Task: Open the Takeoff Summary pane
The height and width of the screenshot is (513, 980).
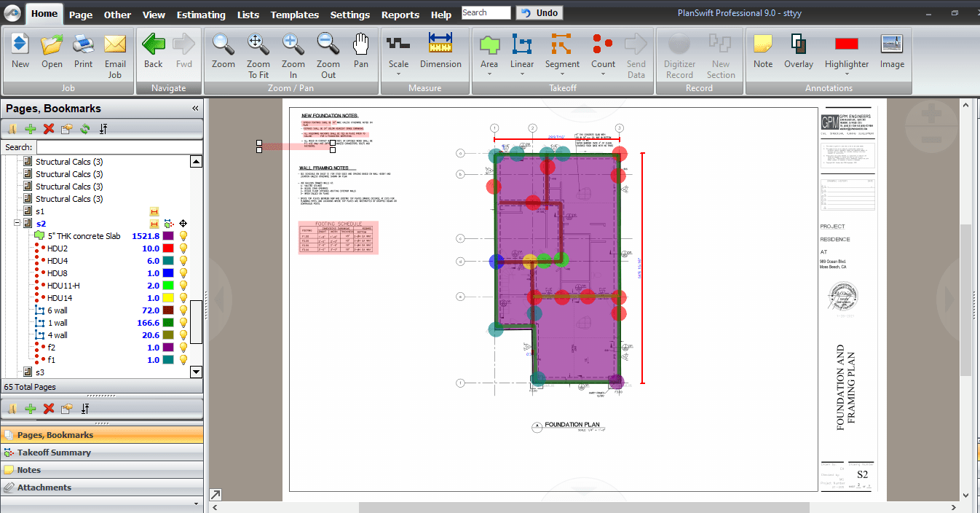Action: pyautogui.click(x=102, y=453)
